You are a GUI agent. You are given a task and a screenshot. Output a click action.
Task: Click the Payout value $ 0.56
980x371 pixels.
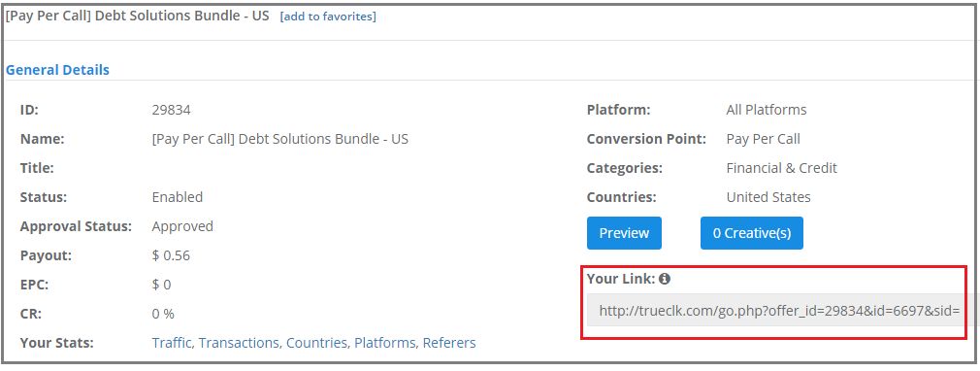pos(171,255)
